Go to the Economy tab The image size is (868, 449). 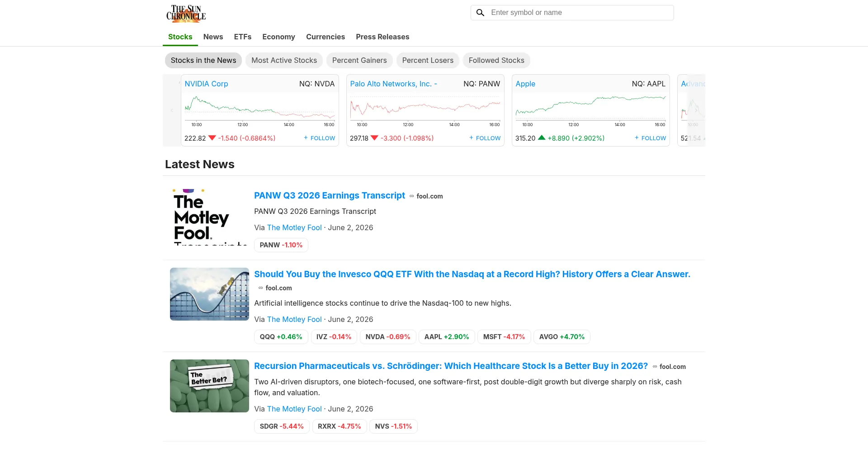coord(278,37)
